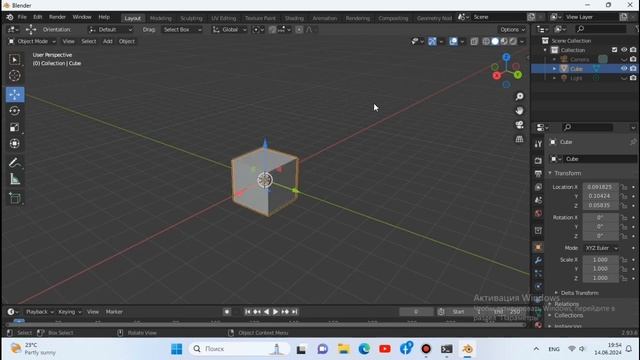Open the Render properties tab
The width and height of the screenshot is (640, 360).
[538, 161]
